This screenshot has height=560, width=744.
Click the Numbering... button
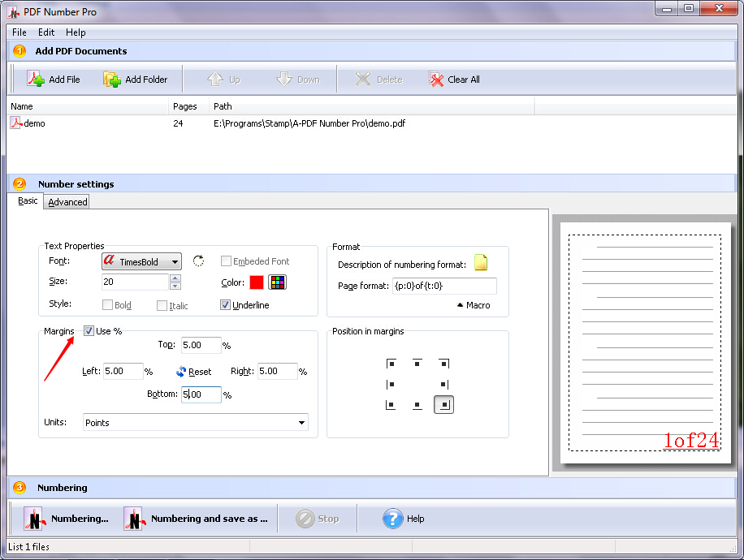67,519
